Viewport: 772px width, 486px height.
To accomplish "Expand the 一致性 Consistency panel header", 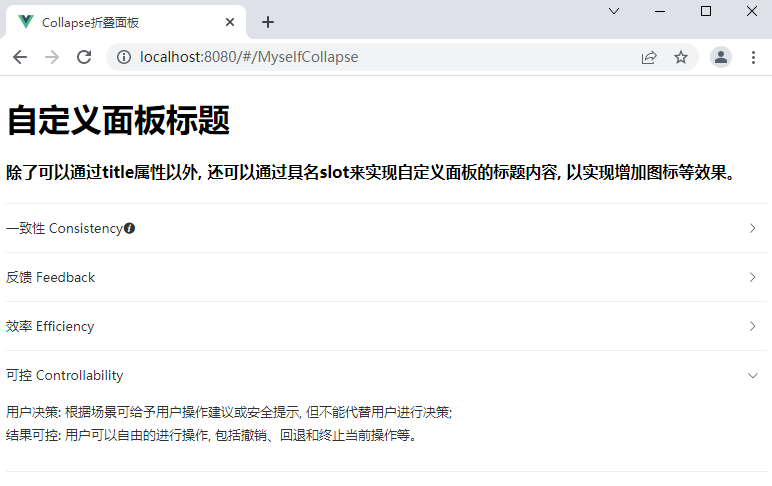I will (386, 228).
